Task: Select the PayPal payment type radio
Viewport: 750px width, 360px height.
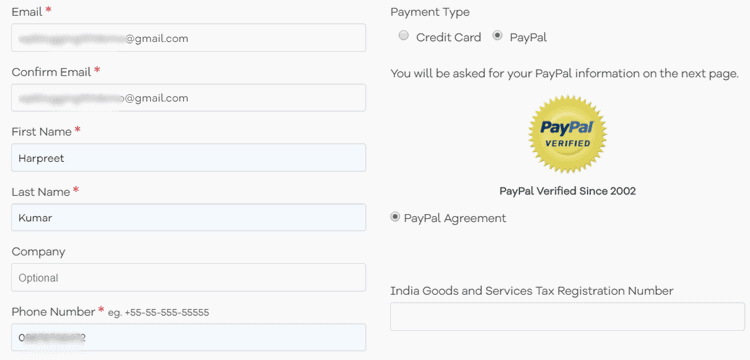Action: point(497,36)
